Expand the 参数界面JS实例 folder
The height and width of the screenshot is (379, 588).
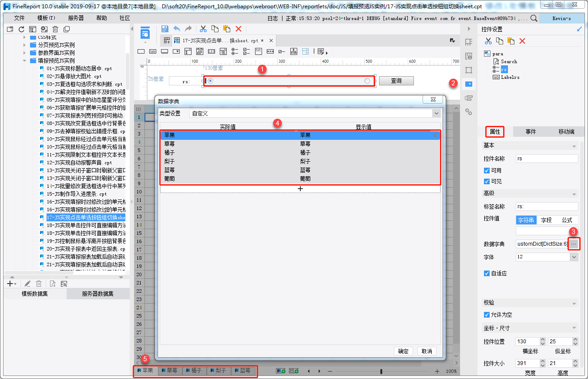tap(25, 53)
